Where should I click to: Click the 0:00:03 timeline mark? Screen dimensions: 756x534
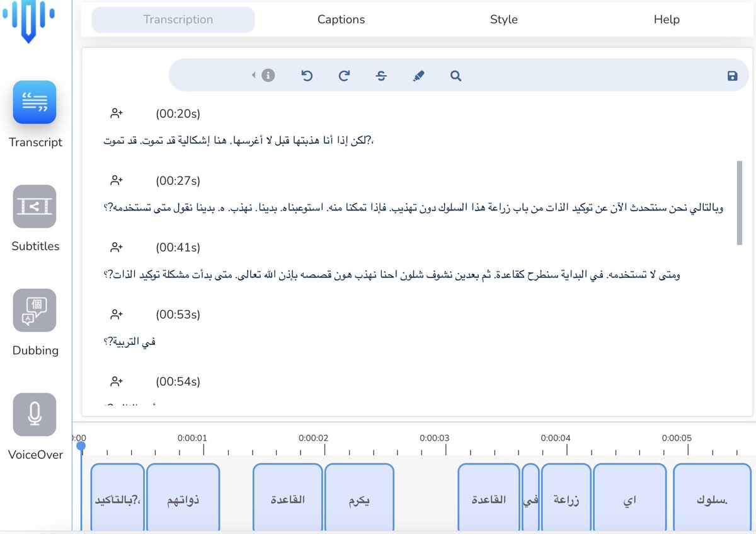[434, 438]
